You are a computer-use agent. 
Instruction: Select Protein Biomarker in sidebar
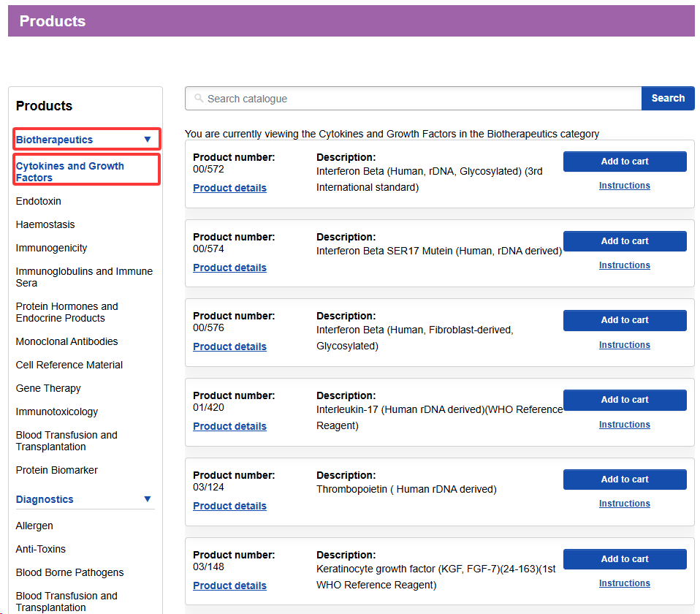pyautogui.click(x=57, y=470)
